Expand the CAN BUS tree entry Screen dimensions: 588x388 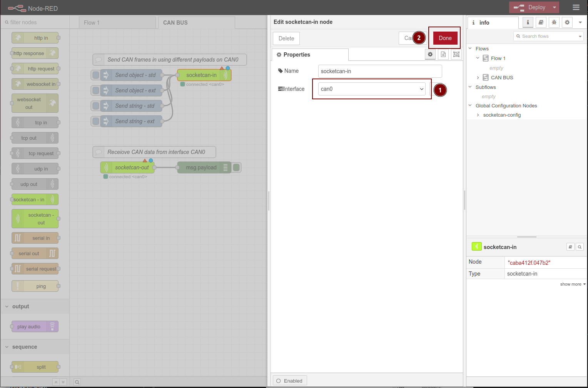[478, 77]
